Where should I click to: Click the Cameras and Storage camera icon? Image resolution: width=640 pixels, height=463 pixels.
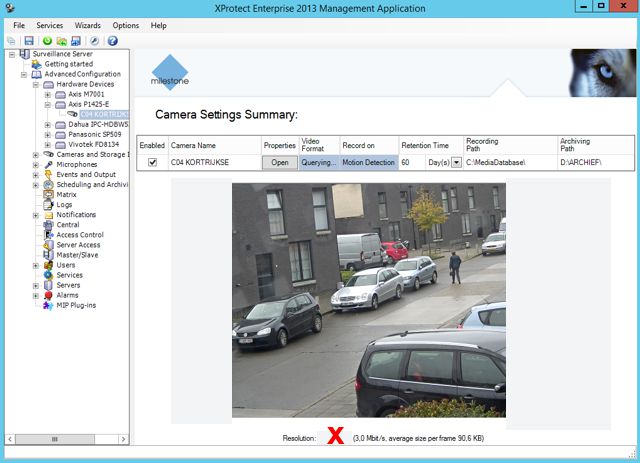tap(49, 154)
